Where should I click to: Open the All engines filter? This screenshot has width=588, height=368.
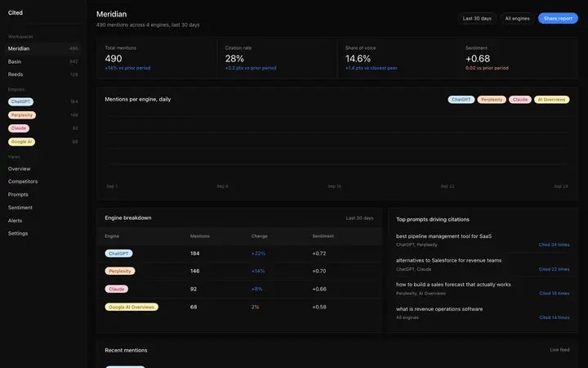point(517,18)
